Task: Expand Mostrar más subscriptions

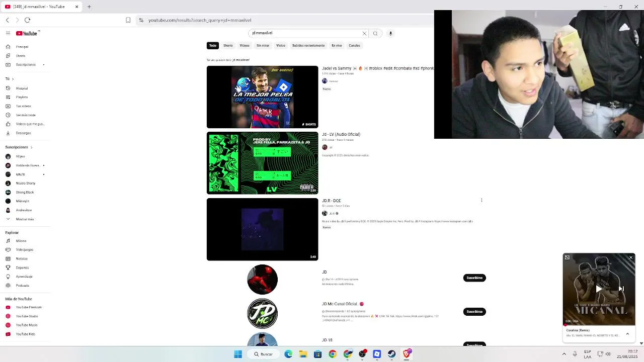Action: 25,219
